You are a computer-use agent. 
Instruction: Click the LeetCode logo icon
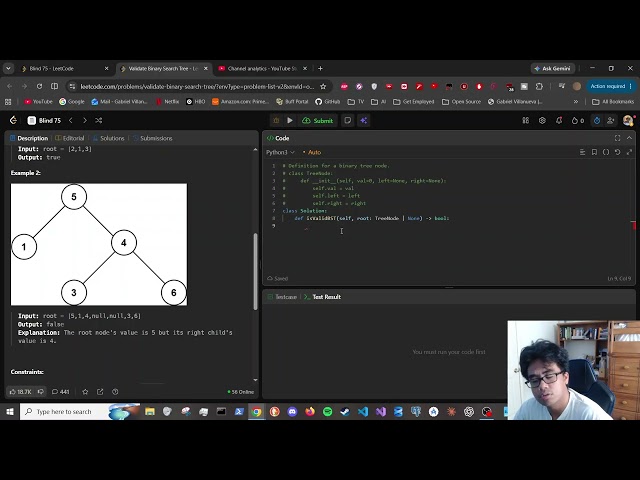click(13, 120)
